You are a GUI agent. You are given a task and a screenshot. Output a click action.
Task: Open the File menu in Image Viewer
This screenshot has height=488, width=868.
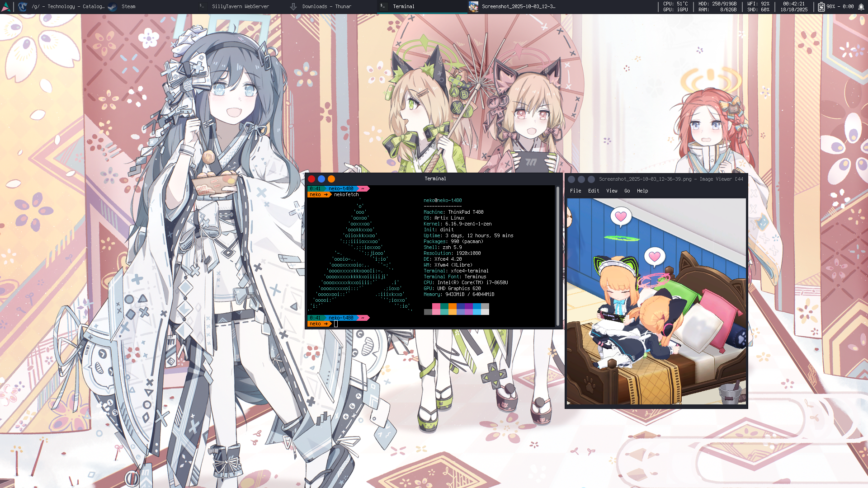click(576, 191)
